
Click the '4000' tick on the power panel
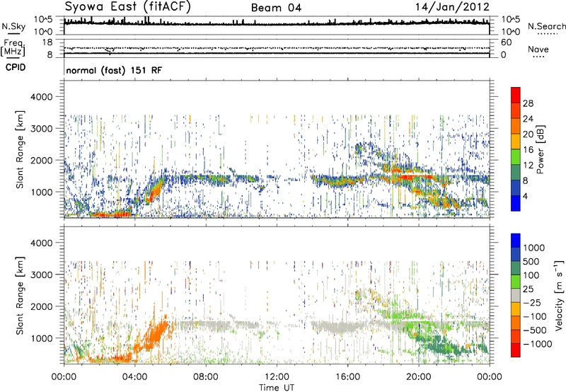[41, 97]
